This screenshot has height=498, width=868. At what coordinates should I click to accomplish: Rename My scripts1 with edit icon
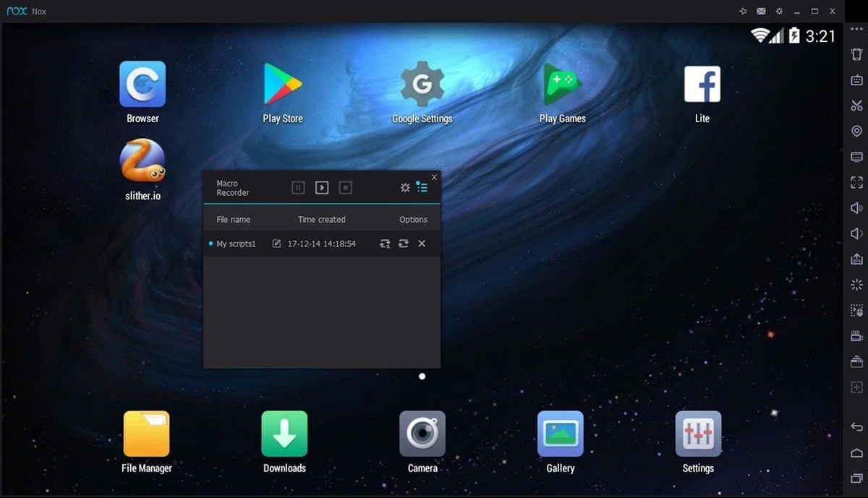(276, 244)
